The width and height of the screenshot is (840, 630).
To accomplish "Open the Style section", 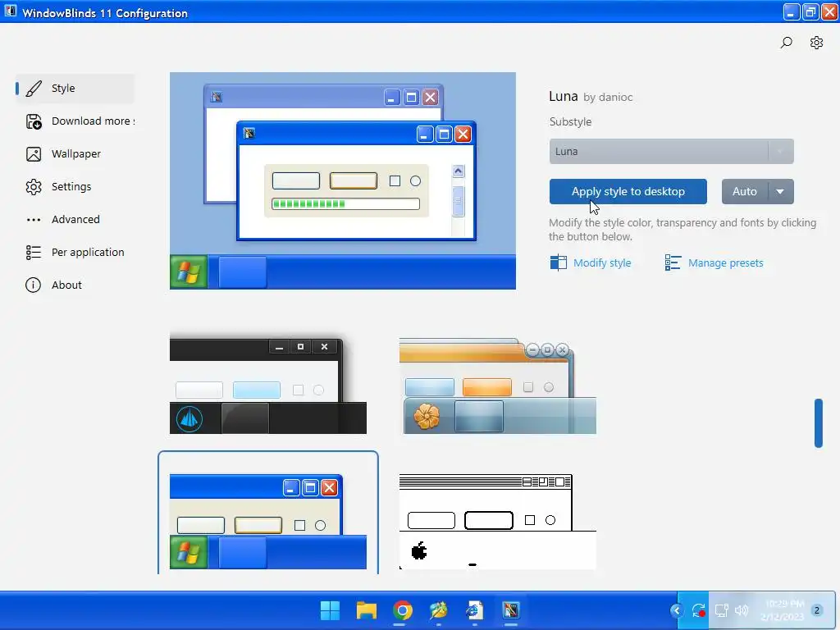I will [x=75, y=89].
